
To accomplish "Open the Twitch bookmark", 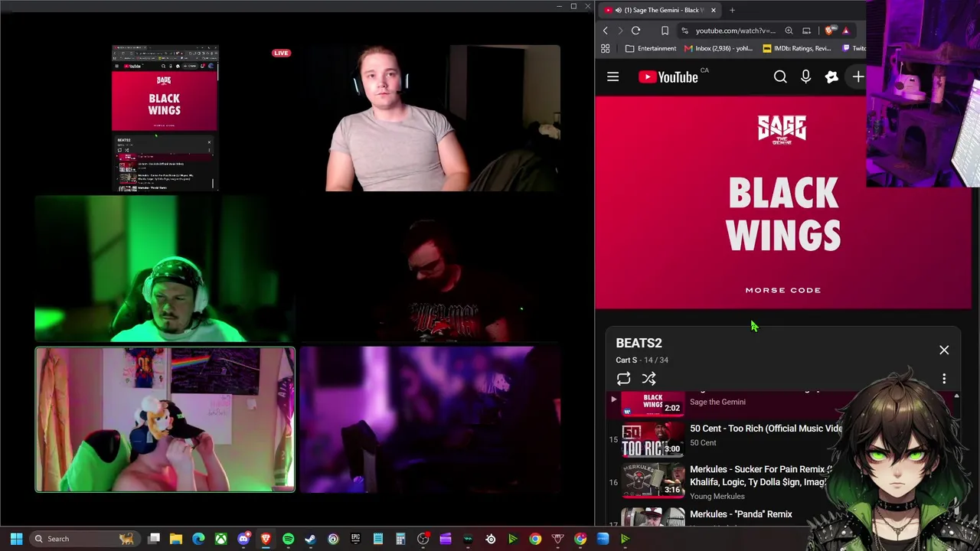I will pos(854,48).
